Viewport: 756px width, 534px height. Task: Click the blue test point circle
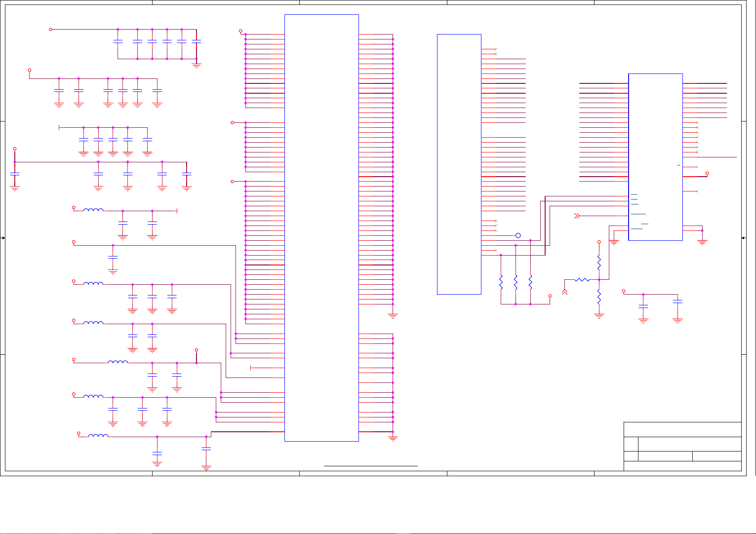click(x=518, y=235)
